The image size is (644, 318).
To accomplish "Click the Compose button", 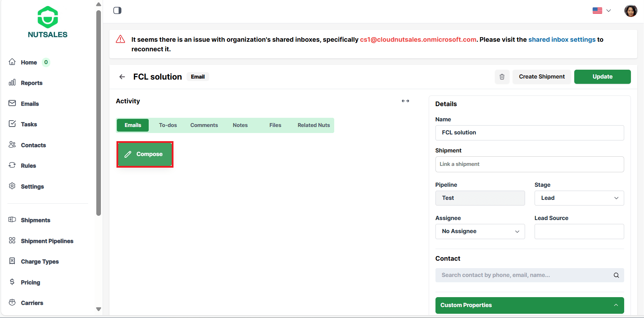I will coord(145,154).
